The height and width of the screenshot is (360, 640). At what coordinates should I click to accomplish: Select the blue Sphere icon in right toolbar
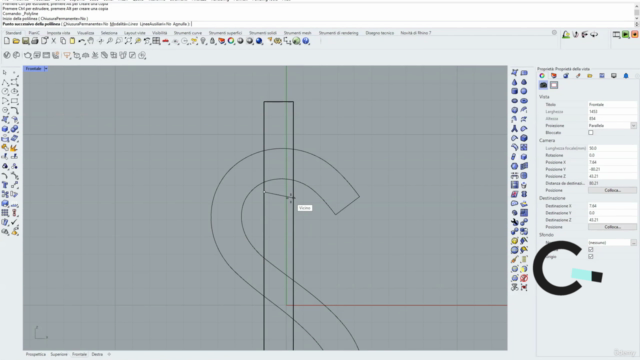pos(524,91)
